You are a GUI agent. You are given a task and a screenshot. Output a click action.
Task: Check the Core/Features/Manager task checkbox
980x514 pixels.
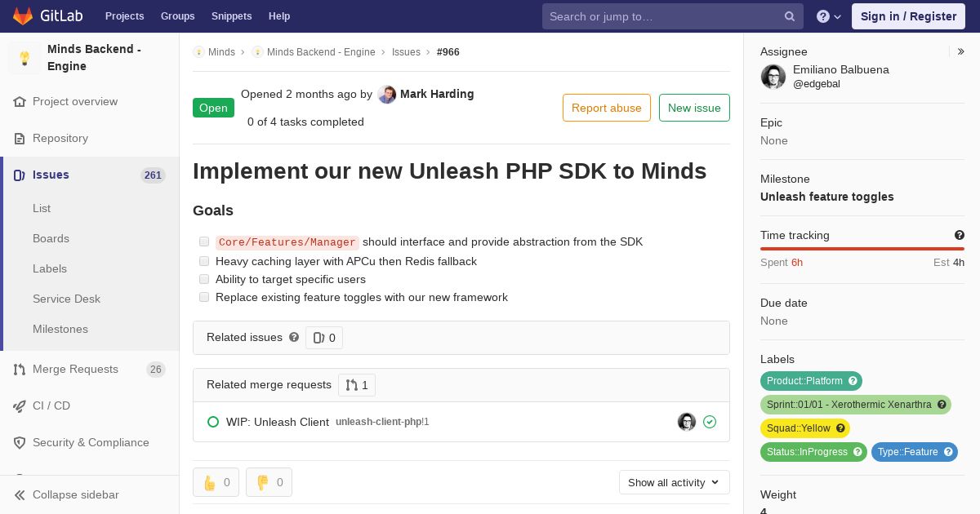(x=204, y=241)
